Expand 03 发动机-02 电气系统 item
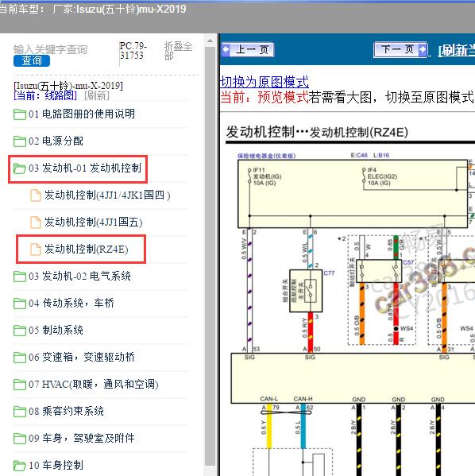Viewport: 475px width, 476px height. [x=79, y=277]
